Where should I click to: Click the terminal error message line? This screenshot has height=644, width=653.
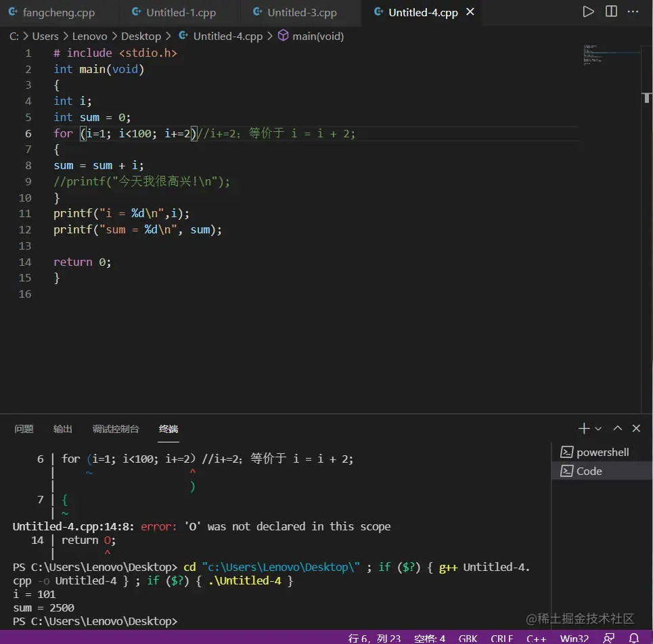(x=202, y=526)
